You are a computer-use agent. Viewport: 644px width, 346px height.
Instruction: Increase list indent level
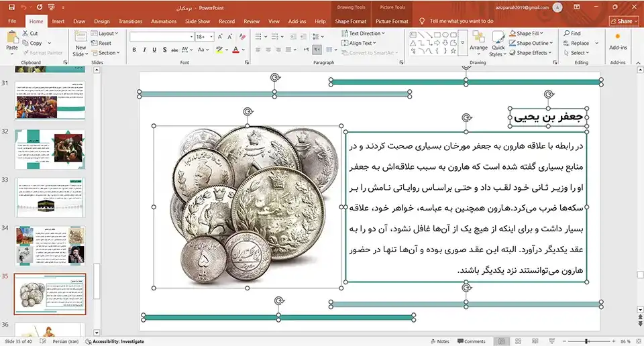coord(303,37)
